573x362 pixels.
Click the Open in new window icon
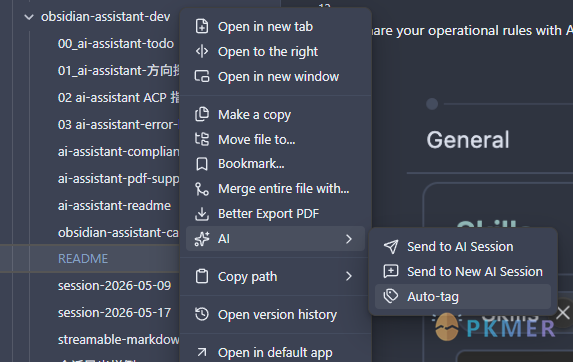point(202,77)
